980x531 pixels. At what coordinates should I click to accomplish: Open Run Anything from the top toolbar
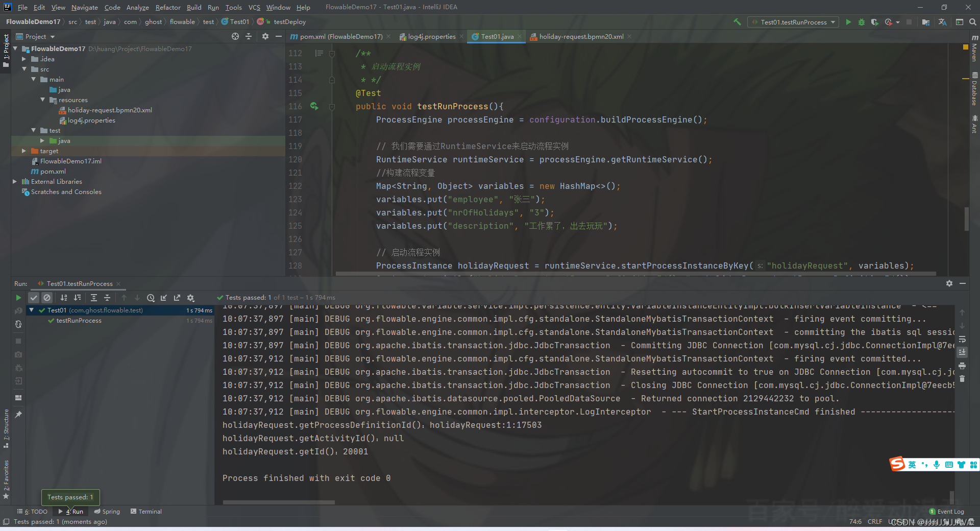pos(960,22)
